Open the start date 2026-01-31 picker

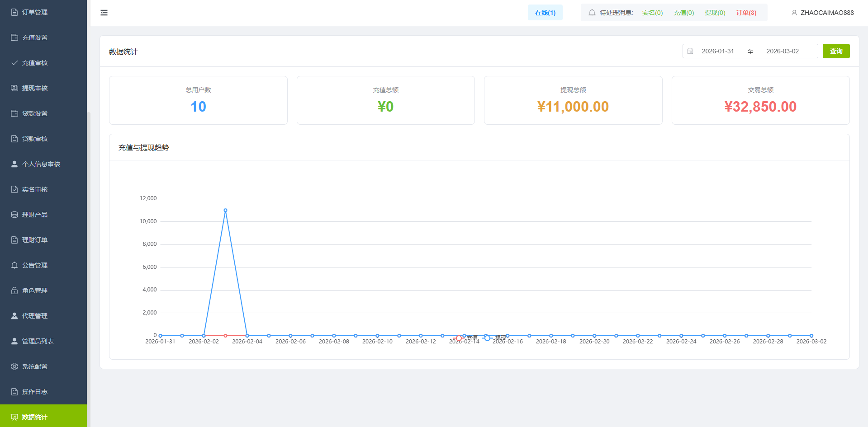point(717,52)
